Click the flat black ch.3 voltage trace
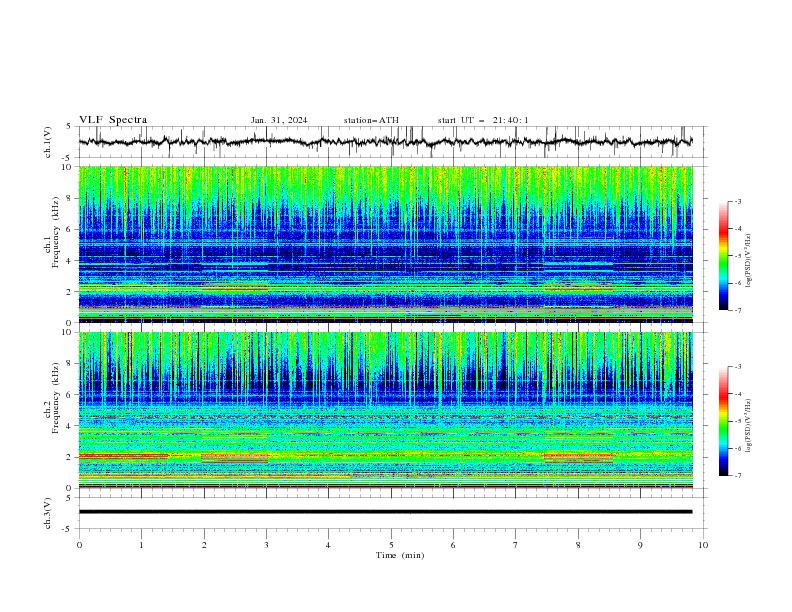The image size is (792, 612). coord(385,512)
